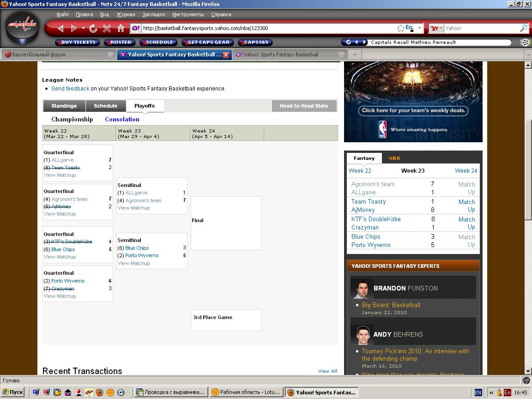Open Big Board: Basketball article link
532x399 pixels.
coord(391,305)
